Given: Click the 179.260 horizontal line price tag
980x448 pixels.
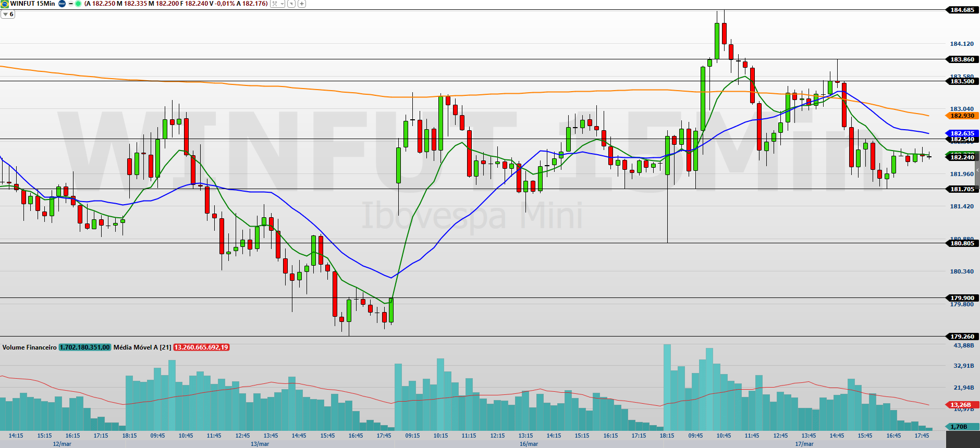Looking at the screenshot, I should point(962,337).
